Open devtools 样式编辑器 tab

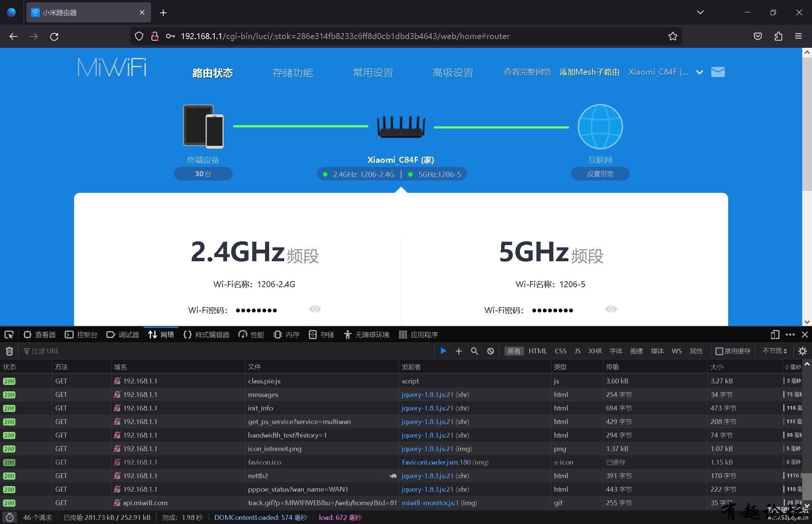click(x=206, y=335)
